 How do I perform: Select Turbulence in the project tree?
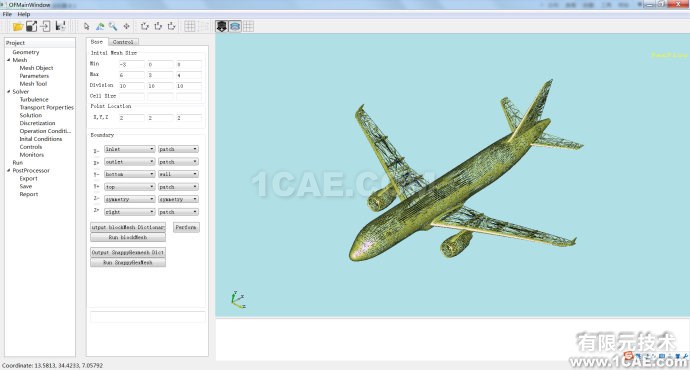[34, 99]
